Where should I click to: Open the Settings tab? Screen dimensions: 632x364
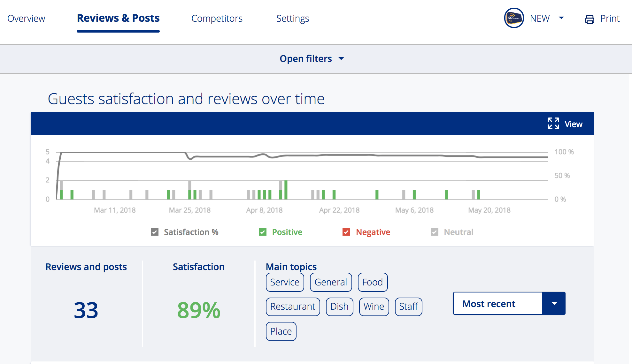[x=293, y=19]
